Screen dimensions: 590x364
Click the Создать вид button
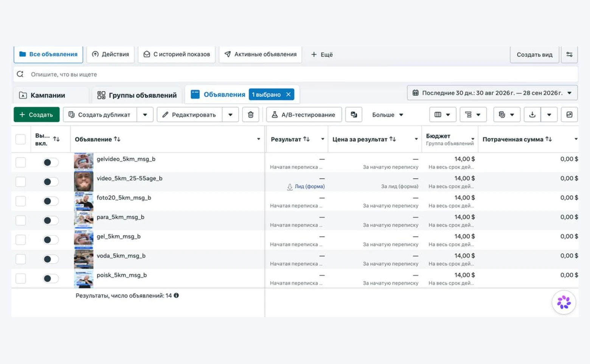tap(534, 54)
